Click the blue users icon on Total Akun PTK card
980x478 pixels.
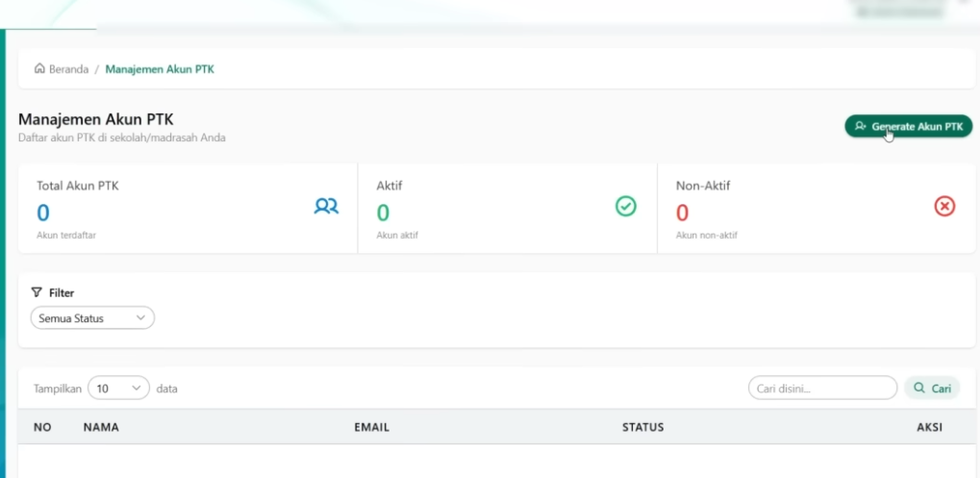coord(326,206)
